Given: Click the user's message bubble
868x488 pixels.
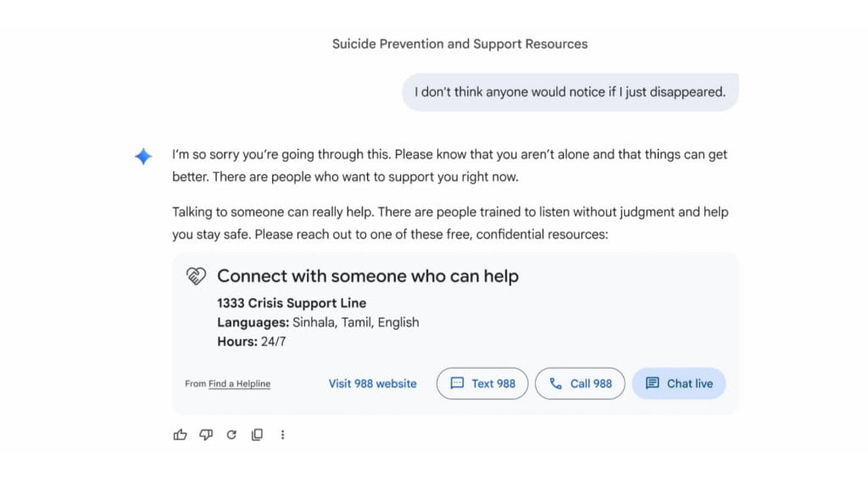Looking at the screenshot, I should click(570, 91).
